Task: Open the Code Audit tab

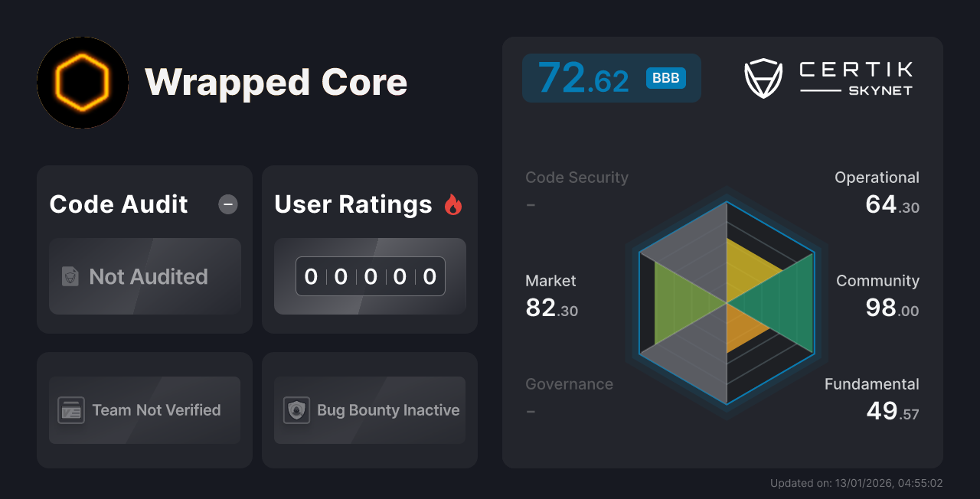Action: point(118,204)
